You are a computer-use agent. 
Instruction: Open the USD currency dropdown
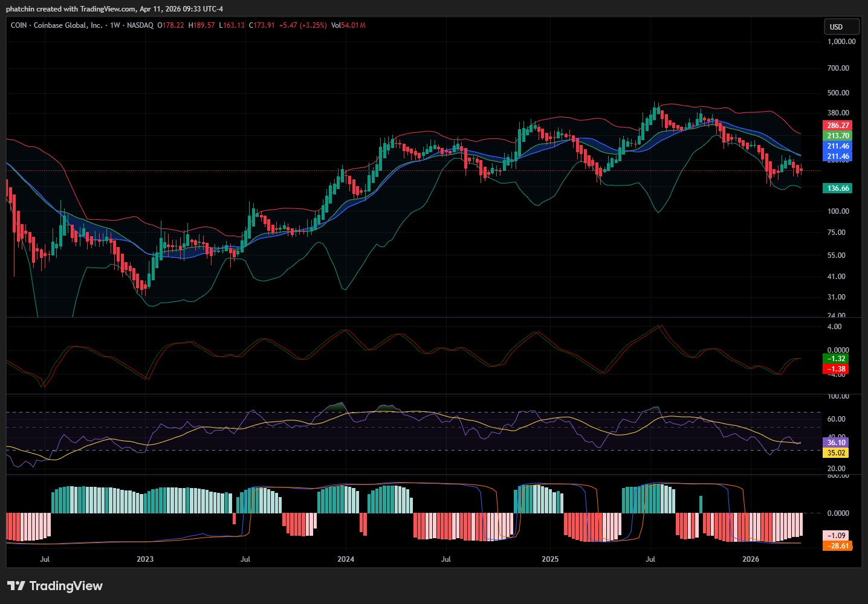tap(841, 27)
